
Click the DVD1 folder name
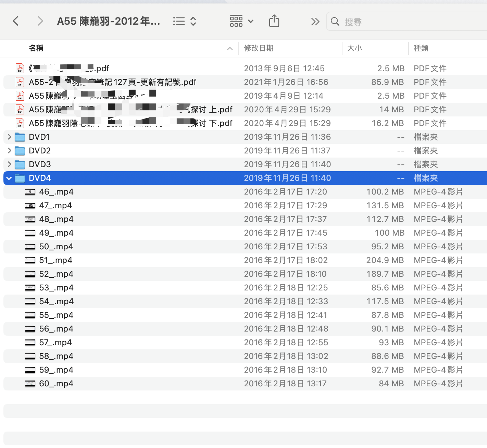pyautogui.click(x=39, y=137)
